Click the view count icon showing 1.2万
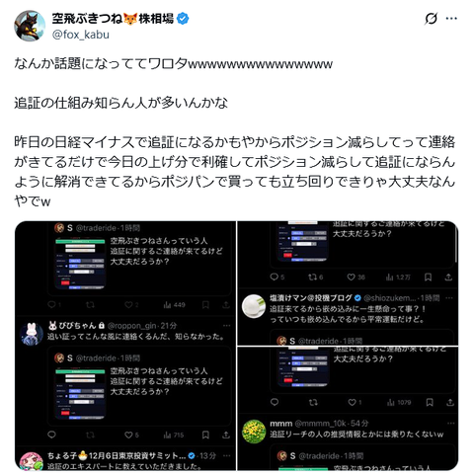 389,278
